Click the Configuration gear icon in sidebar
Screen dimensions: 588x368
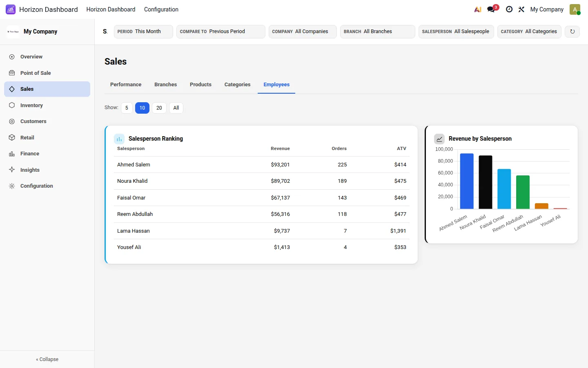pyautogui.click(x=12, y=186)
